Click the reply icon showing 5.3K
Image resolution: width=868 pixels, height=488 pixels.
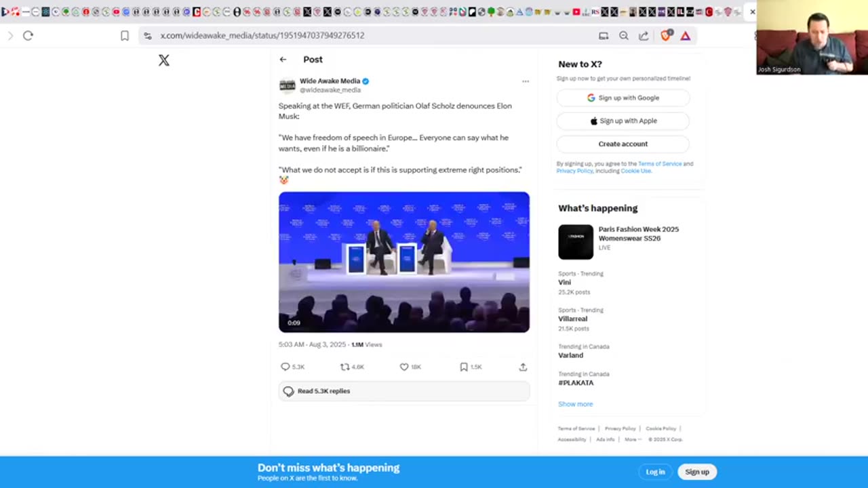coord(285,367)
